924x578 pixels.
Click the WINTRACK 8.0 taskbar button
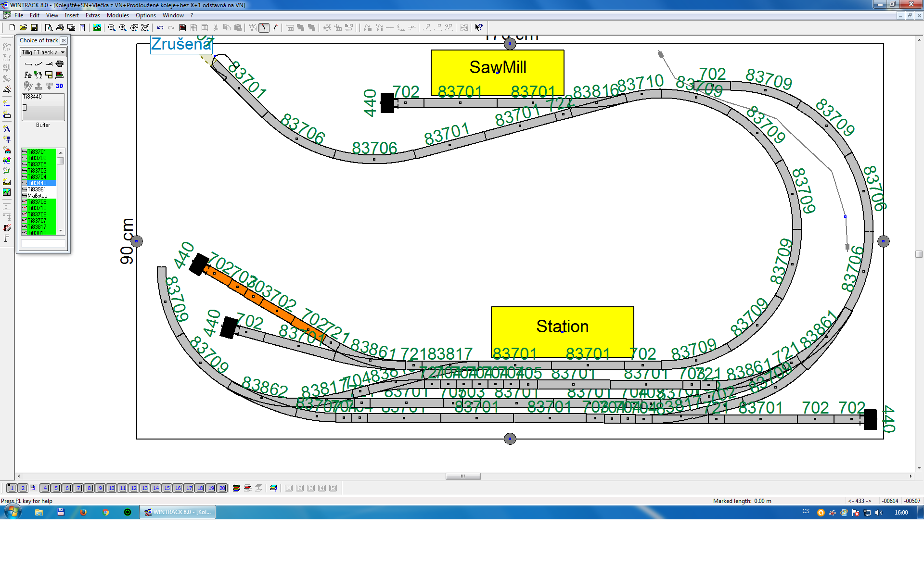click(x=178, y=512)
